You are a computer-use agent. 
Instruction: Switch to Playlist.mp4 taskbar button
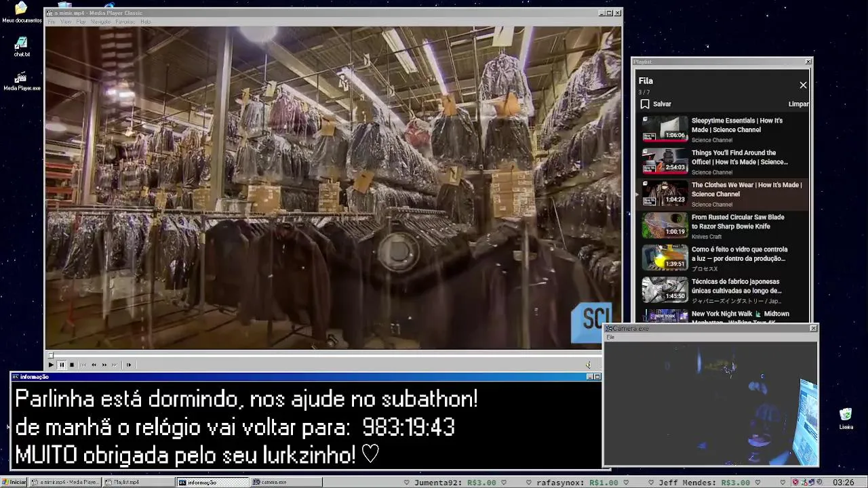point(139,482)
